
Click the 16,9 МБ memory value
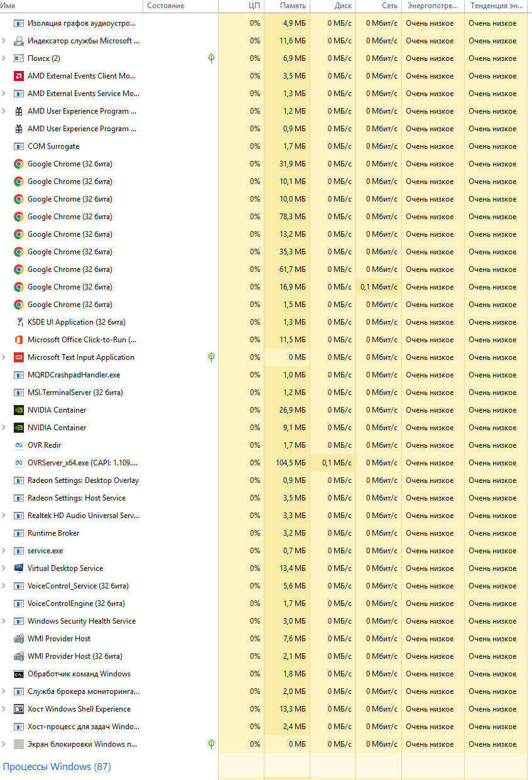coord(292,287)
